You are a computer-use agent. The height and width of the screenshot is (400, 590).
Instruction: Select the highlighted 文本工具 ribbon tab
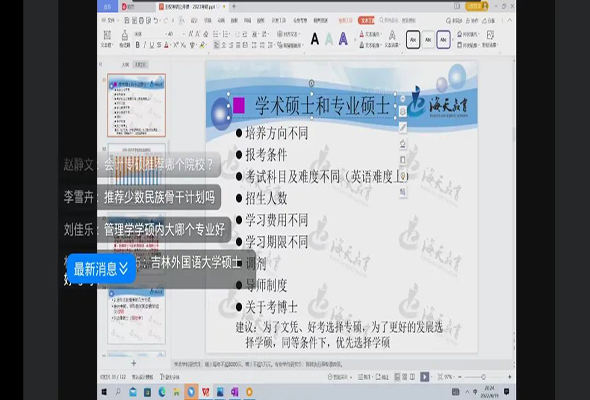click(x=366, y=20)
